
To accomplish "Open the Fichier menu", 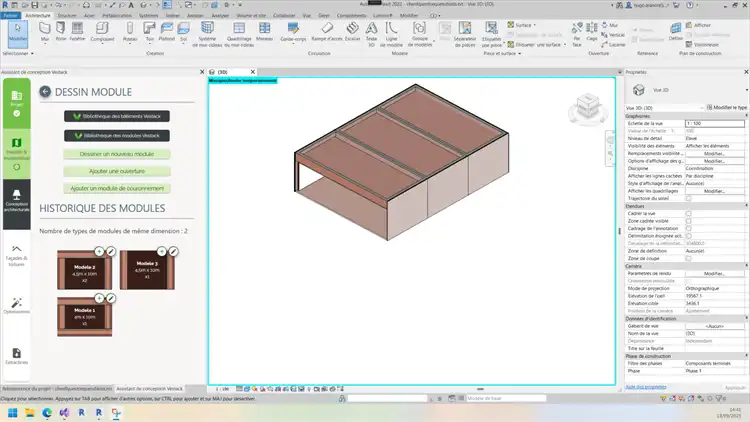I will (10, 15).
